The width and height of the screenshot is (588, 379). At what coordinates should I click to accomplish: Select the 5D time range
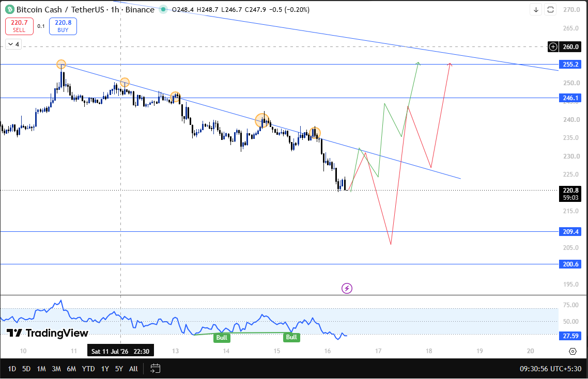click(26, 369)
